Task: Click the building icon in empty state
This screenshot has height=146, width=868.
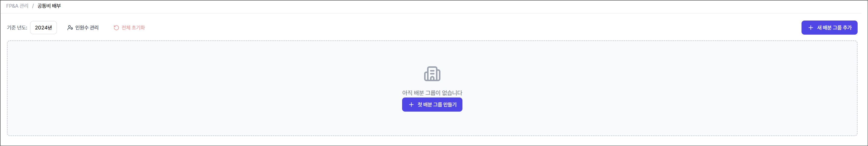Action: (432, 74)
